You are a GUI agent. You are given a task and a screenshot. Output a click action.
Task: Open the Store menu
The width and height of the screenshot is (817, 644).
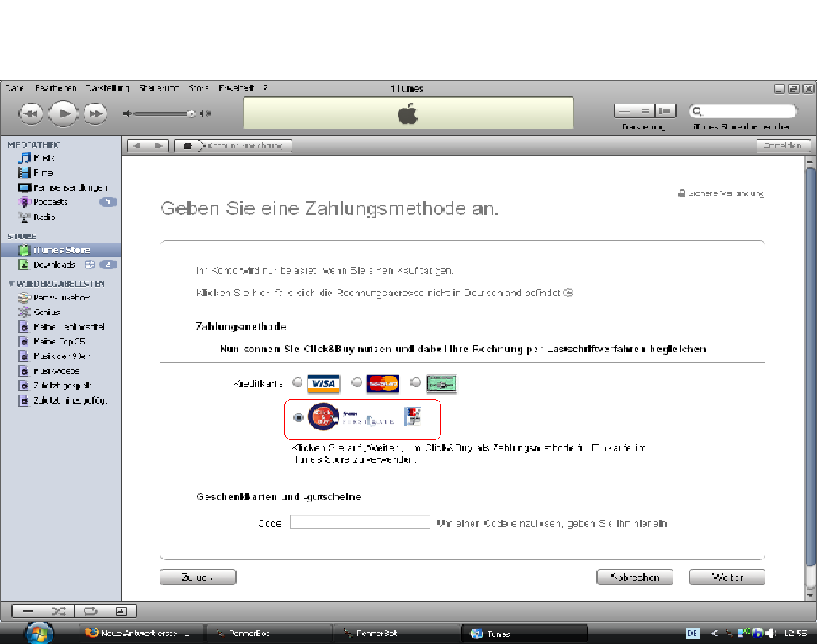[199, 88]
